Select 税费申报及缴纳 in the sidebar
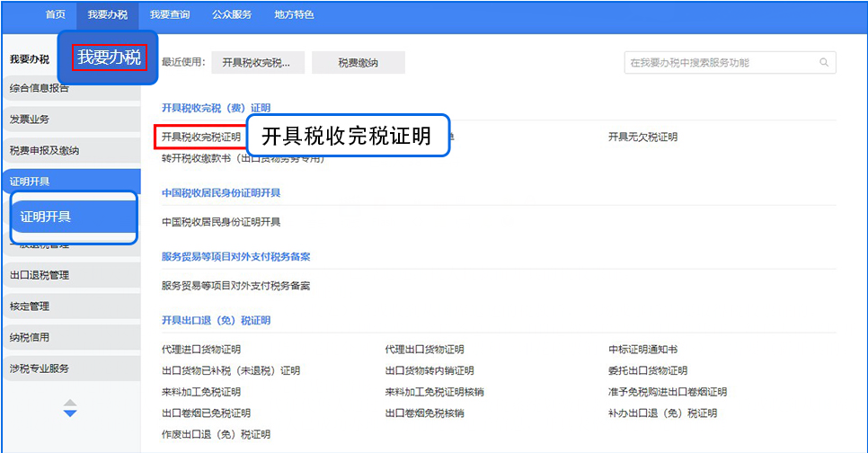This screenshot has height=453, width=868. pos(45,150)
